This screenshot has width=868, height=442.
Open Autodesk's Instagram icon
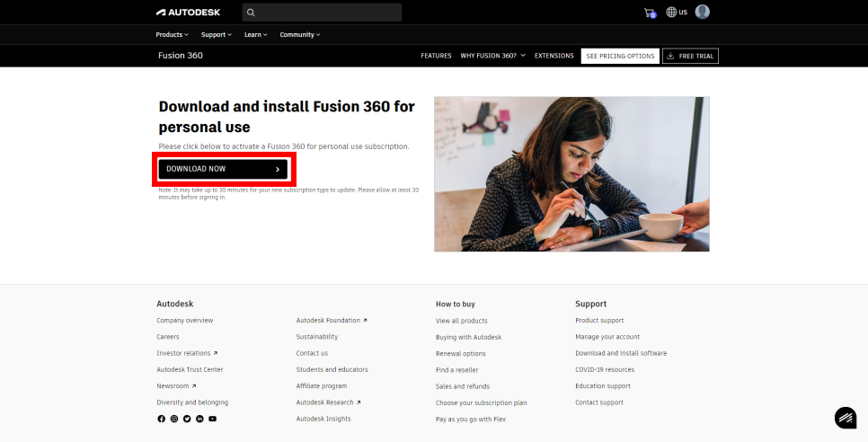click(x=174, y=419)
